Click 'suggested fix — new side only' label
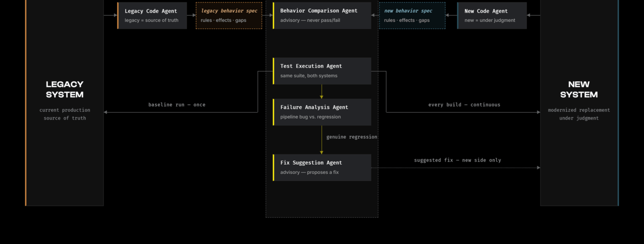 tap(458, 160)
